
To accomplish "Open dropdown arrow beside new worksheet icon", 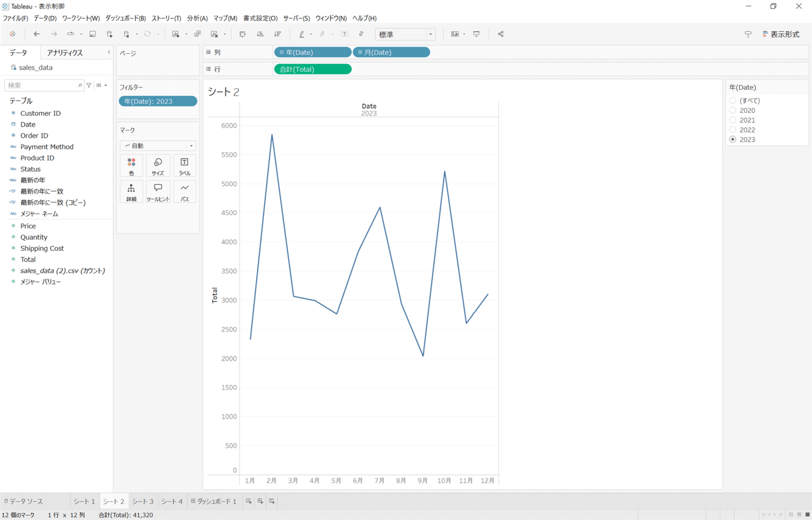I will point(186,34).
